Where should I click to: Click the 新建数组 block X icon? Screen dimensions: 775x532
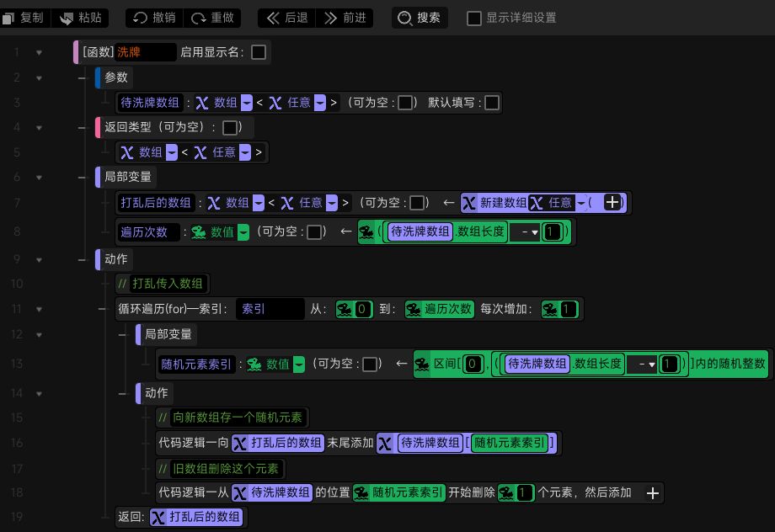coord(469,203)
